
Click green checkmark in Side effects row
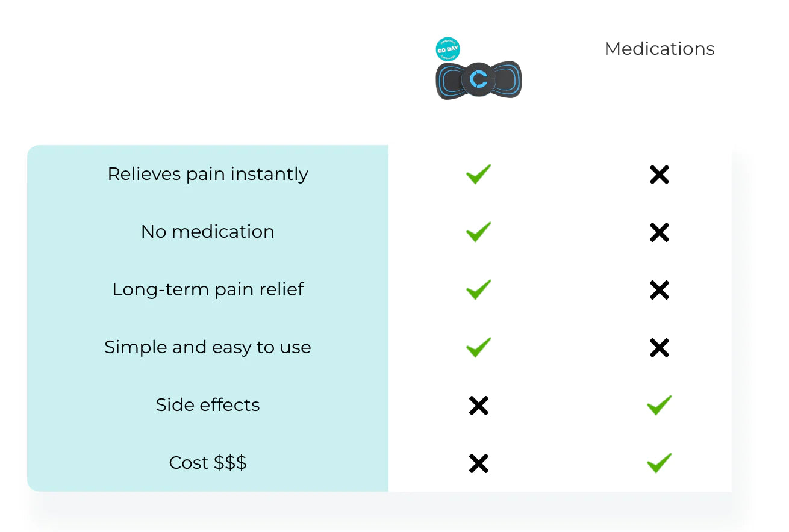pyautogui.click(x=659, y=405)
